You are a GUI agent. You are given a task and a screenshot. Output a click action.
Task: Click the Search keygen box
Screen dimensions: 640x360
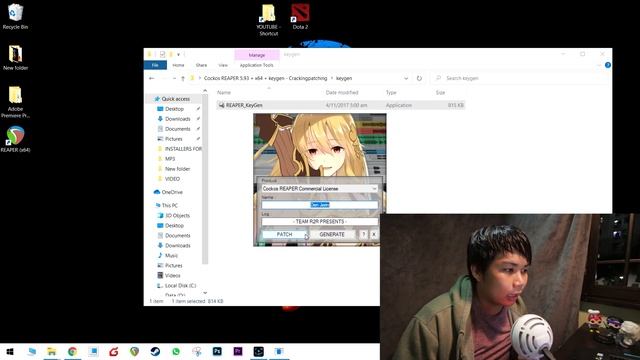tap(520, 78)
